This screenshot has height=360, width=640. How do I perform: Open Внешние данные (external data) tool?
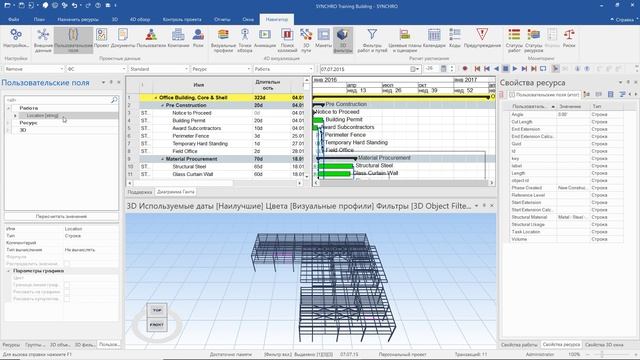pyautogui.click(x=43, y=40)
